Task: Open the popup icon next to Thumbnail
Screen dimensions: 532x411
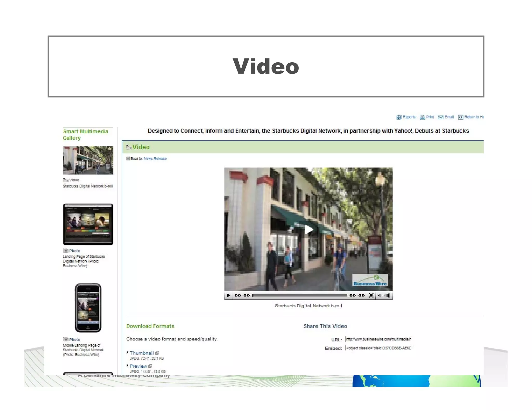Action: click(157, 353)
